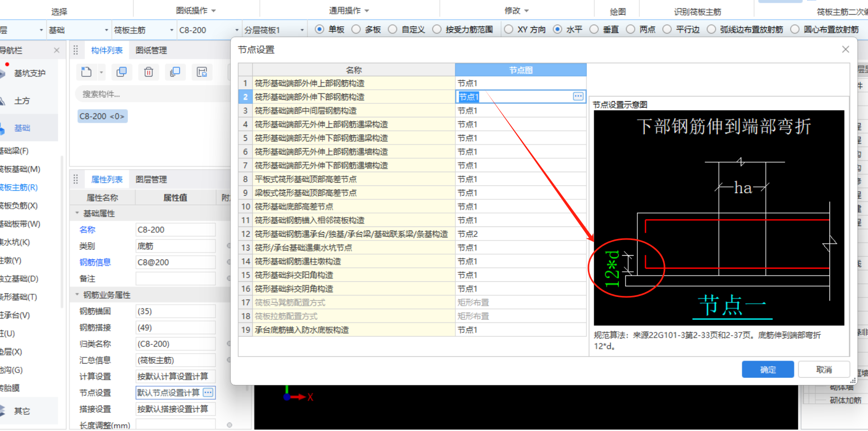Switch to the 构件列表 tab
Image resolution: width=868 pixels, height=431 pixels.
107,50
